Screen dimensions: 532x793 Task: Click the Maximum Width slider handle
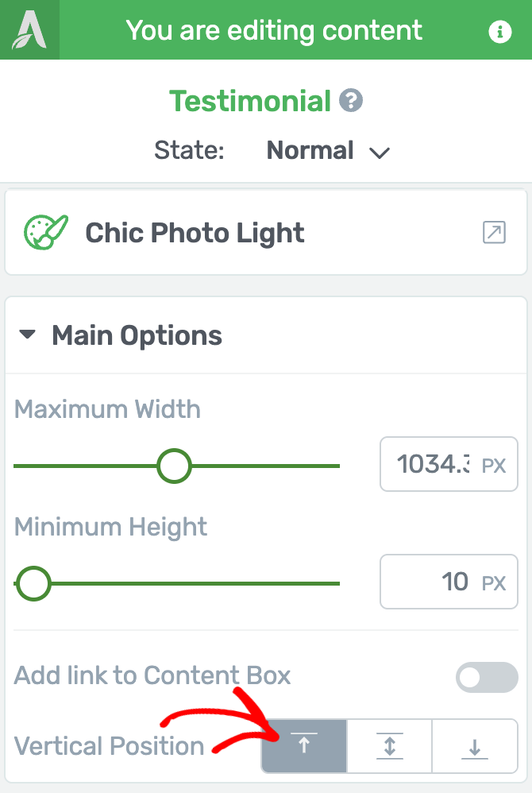click(174, 466)
